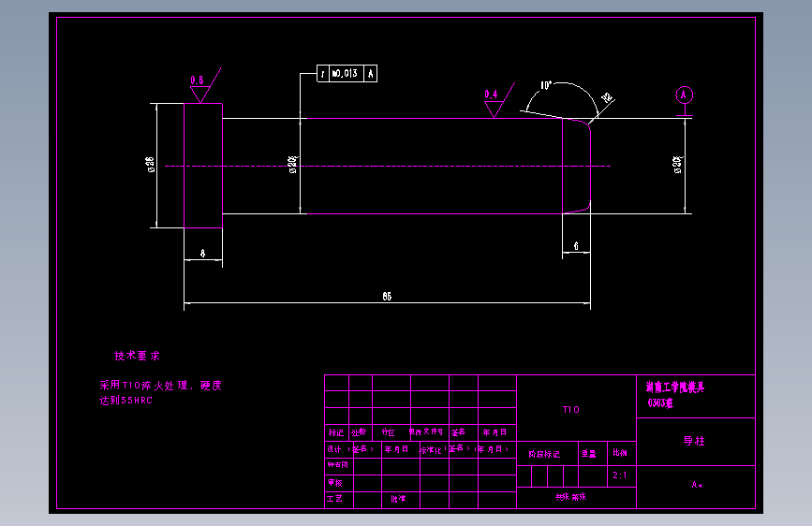Click the 技术要求 heading
Viewport: 812px width, 526px height.
click(x=137, y=356)
